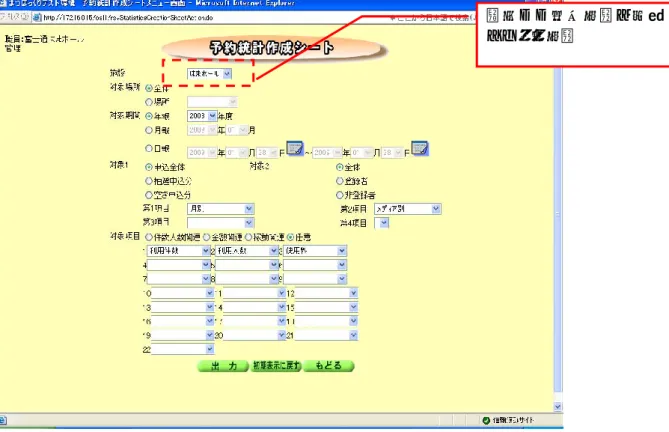Screen dimensions: 669x432
Task: Open the small 第4項目 dropdown
Action: (381, 223)
